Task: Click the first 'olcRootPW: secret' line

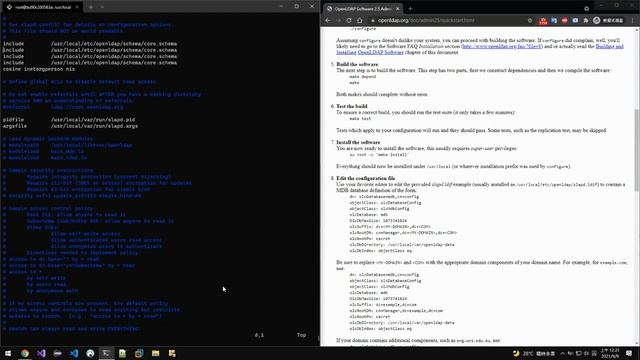Action: pos(369,239)
